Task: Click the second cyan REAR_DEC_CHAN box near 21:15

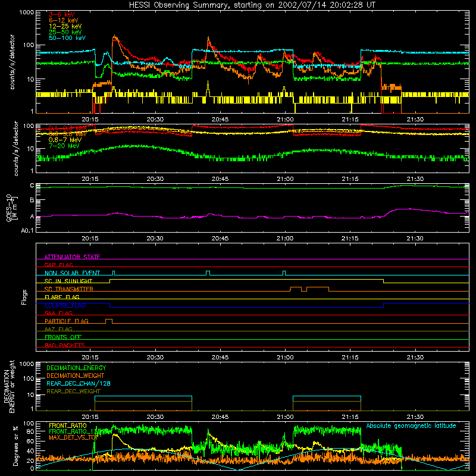Action: 327,403
